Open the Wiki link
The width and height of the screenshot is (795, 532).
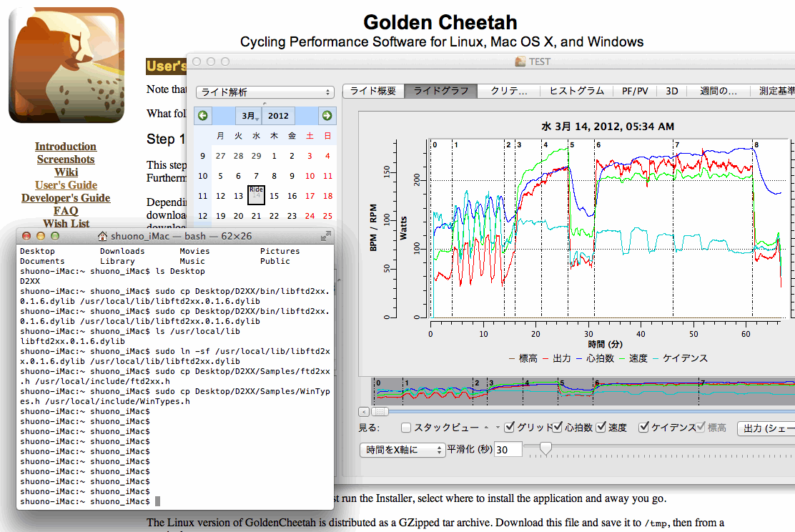pyautogui.click(x=66, y=172)
